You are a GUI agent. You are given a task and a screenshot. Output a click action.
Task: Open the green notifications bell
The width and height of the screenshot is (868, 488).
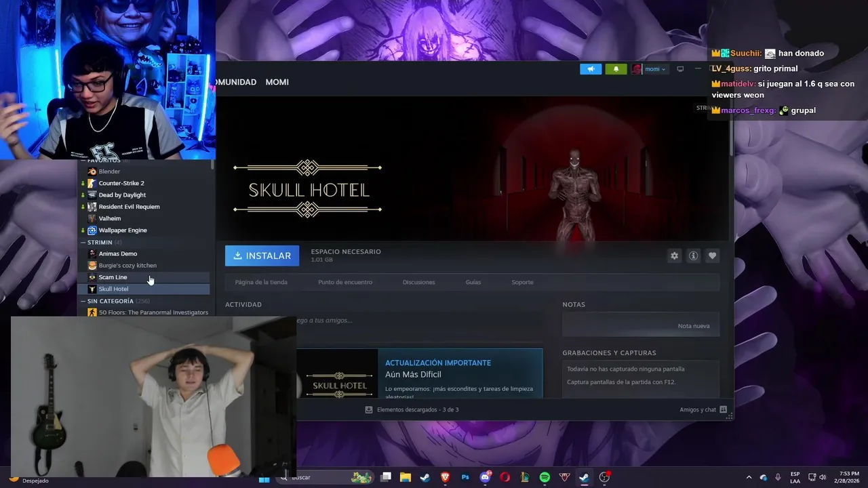coord(616,69)
